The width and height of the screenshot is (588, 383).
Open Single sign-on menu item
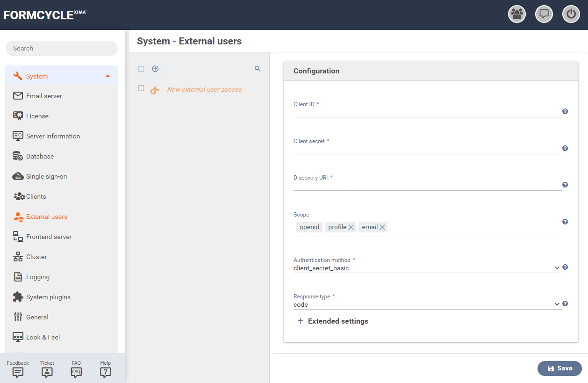(46, 176)
